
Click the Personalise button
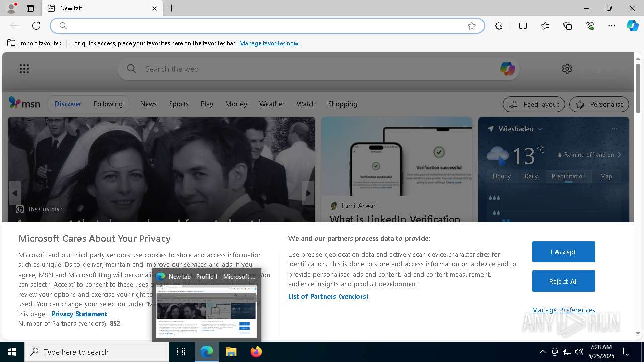click(599, 104)
